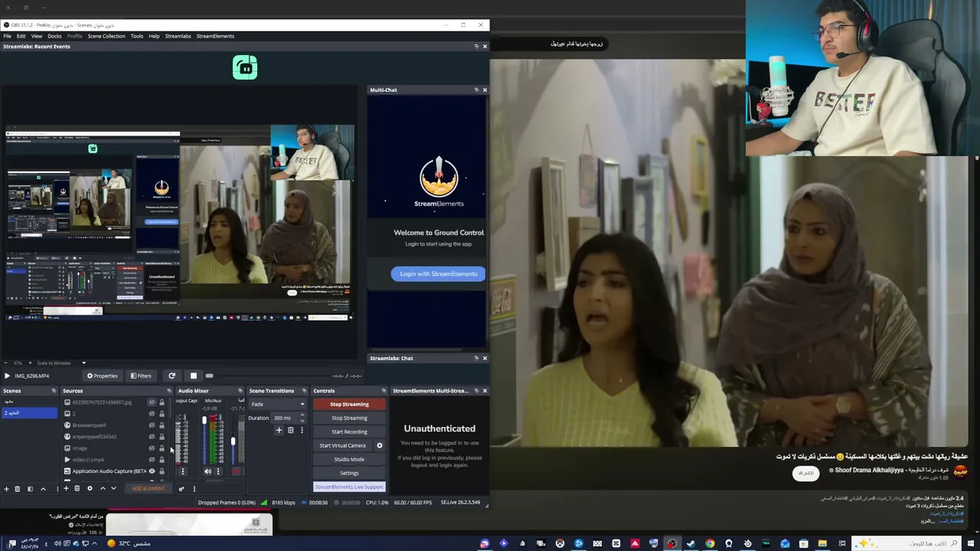Screen dimensions: 980x551
Task: Unlock the 6023807670231436857.jpg source
Action: [162, 403]
